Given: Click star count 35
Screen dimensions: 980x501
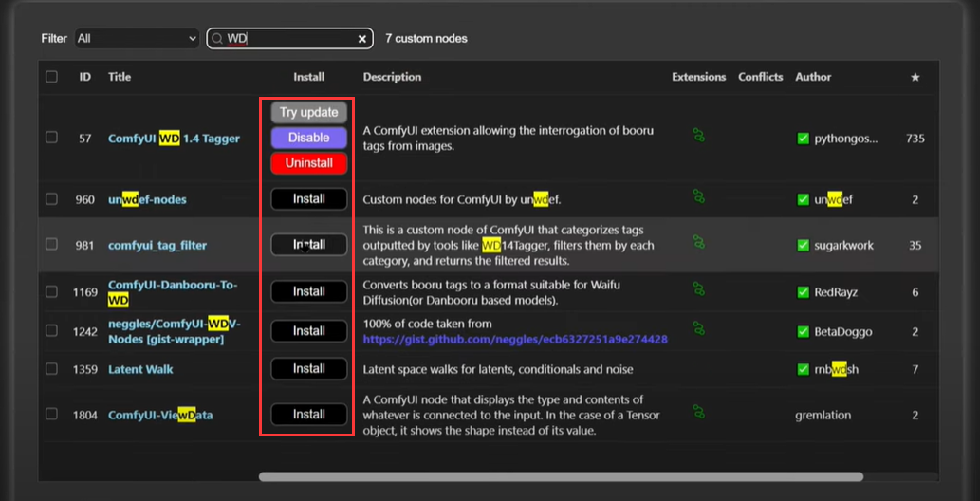Looking at the screenshot, I should [x=915, y=245].
